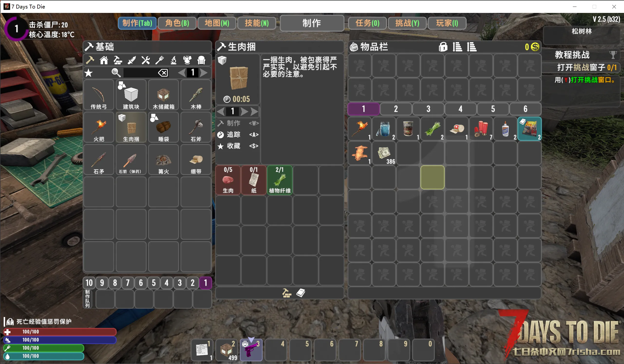Select the campfire (篝火) recipe

pyautogui.click(x=163, y=160)
